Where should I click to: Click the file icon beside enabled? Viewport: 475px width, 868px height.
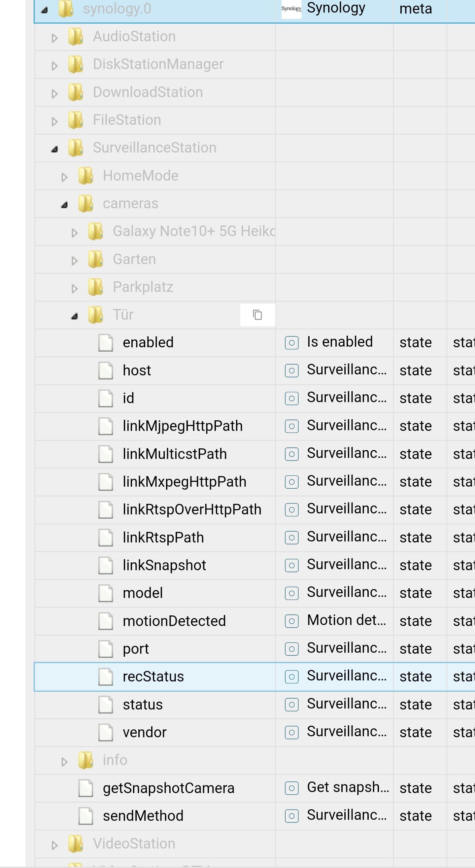[105, 343]
